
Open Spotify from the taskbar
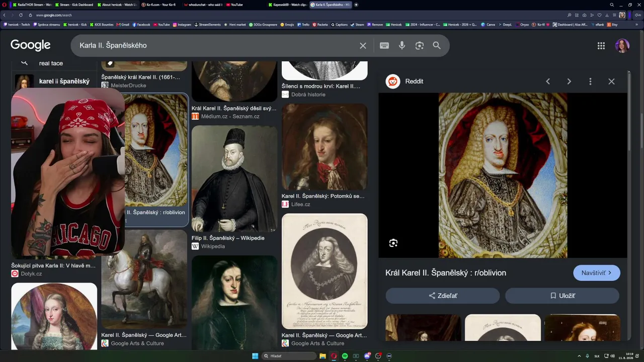click(345, 356)
